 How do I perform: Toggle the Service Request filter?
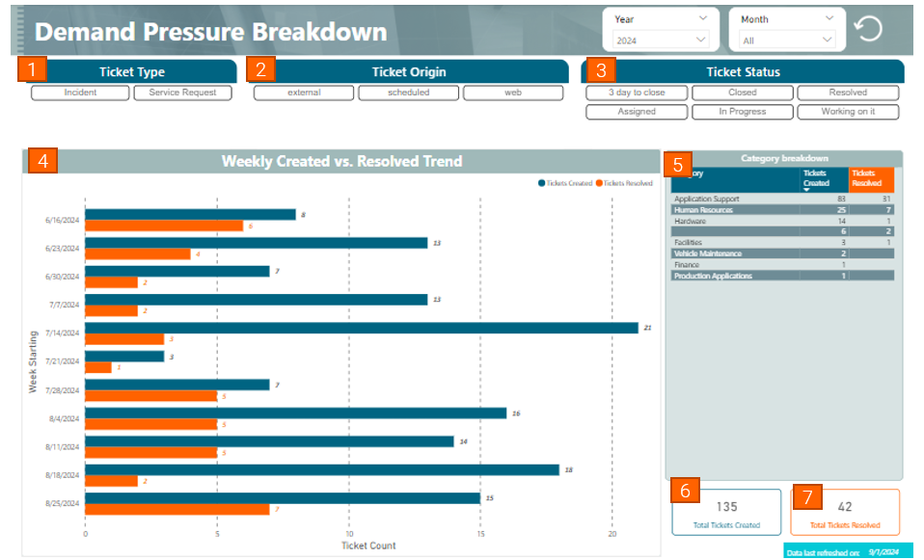[x=182, y=93]
